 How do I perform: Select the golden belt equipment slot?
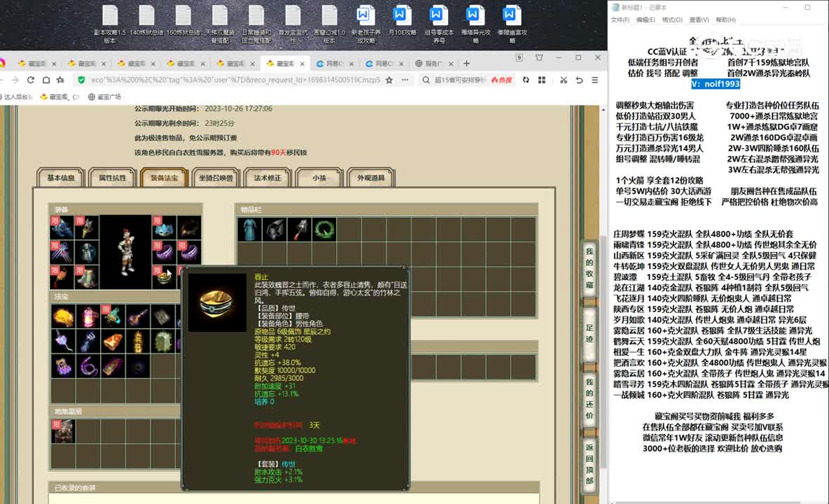[164, 276]
